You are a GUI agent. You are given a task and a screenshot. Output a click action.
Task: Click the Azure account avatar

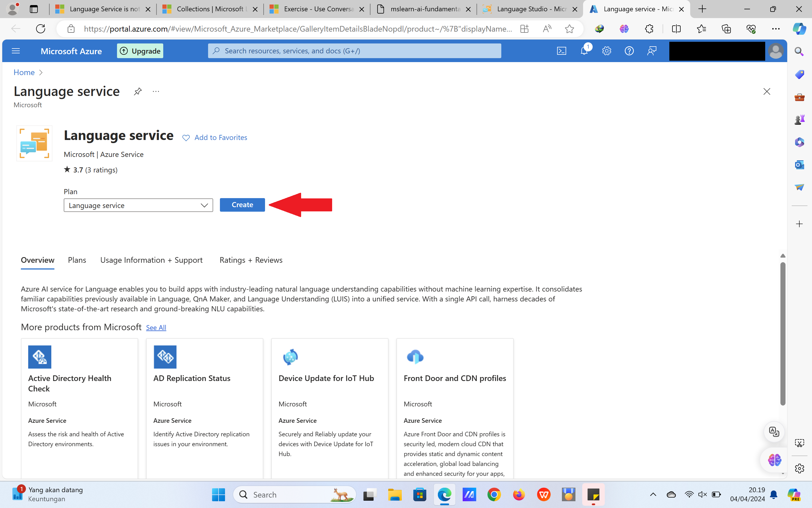[775, 51]
